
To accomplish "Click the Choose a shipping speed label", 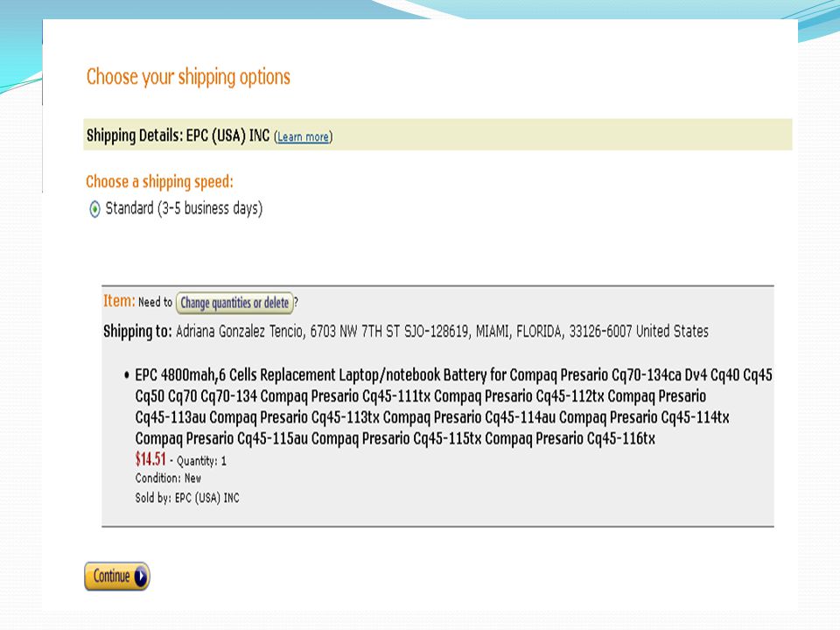I will click(159, 182).
